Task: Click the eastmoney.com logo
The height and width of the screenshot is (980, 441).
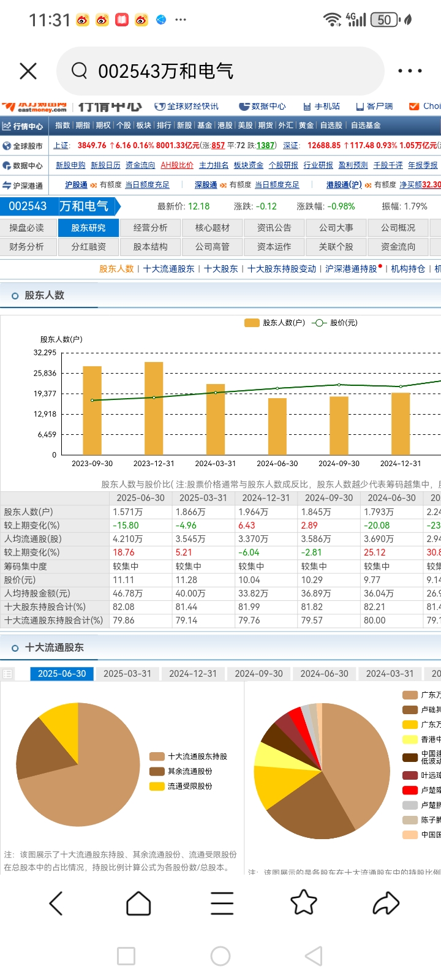Action: click(x=35, y=107)
